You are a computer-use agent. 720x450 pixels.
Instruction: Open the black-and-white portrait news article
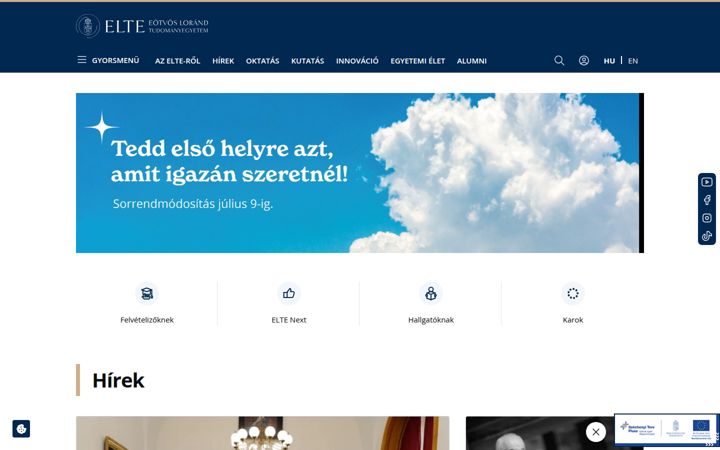[540, 433]
